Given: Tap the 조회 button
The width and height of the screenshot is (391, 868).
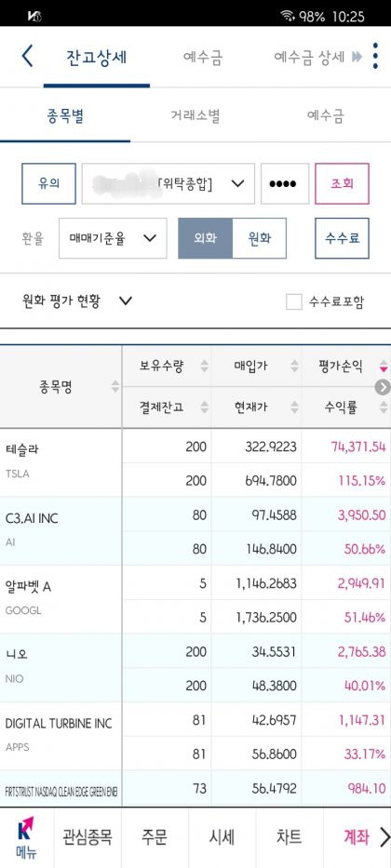Looking at the screenshot, I should (x=342, y=183).
